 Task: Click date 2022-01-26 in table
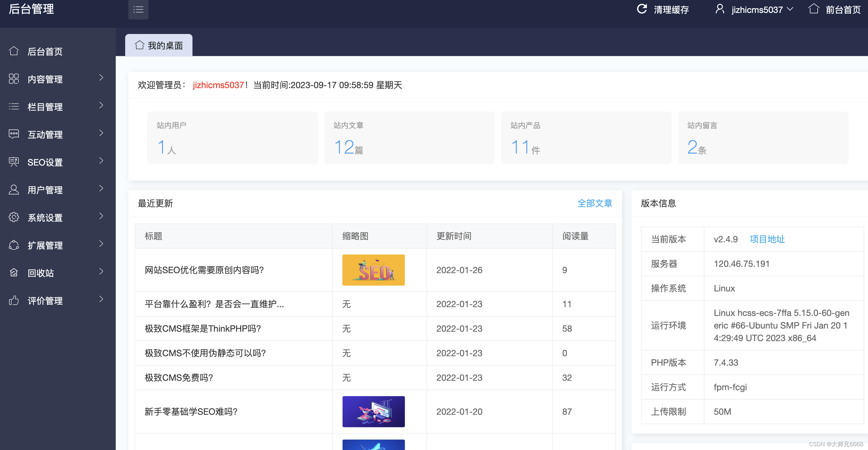coord(459,270)
